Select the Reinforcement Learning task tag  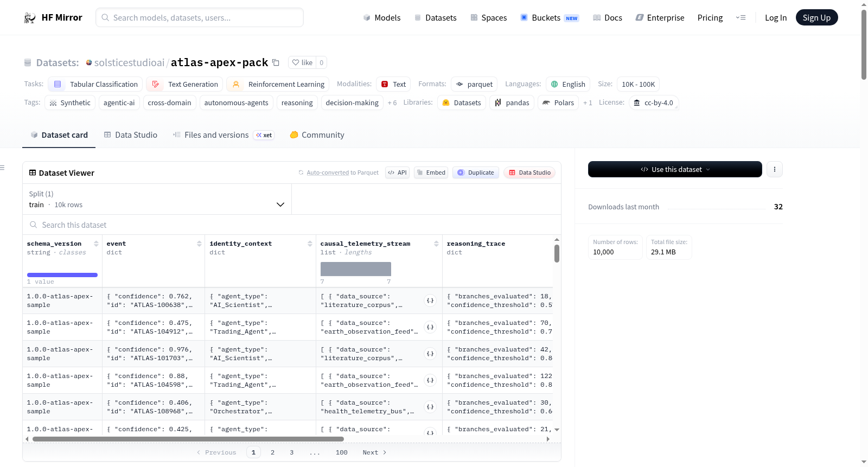pos(278,84)
